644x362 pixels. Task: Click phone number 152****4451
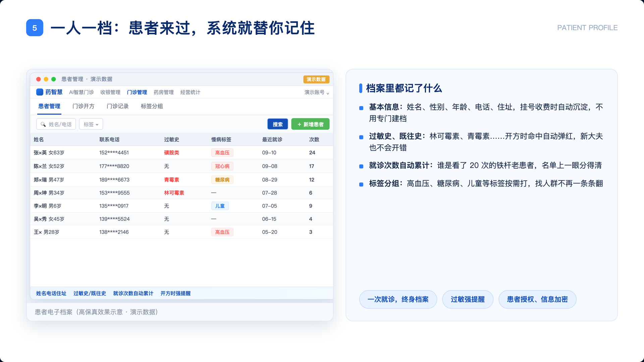pos(114,153)
